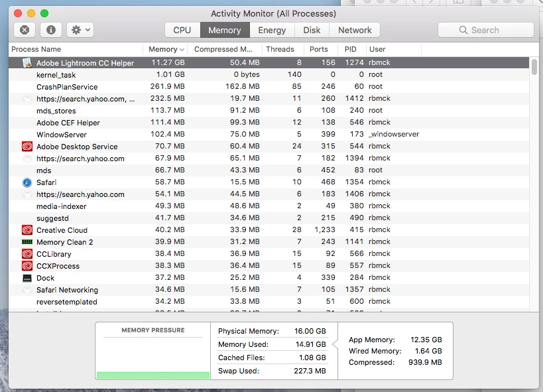The image size is (543, 392).
Task: Click the Memory Used 14.91 GB value
Action: click(311, 344)
